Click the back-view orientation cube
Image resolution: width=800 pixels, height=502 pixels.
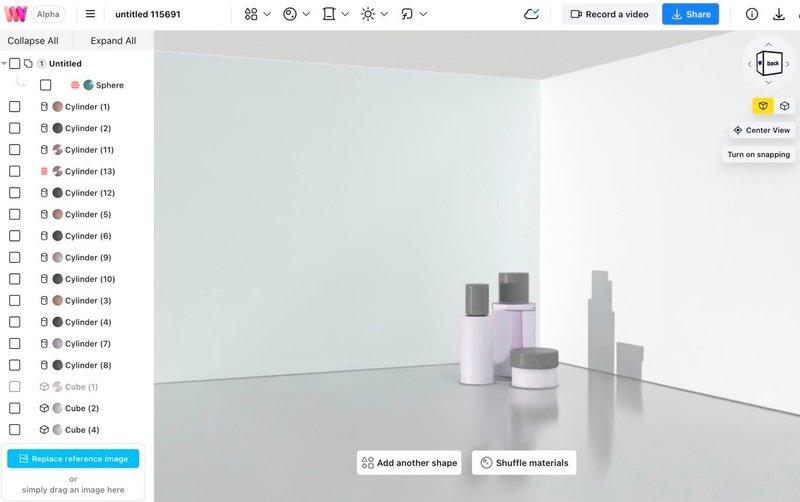click(769, 63)
